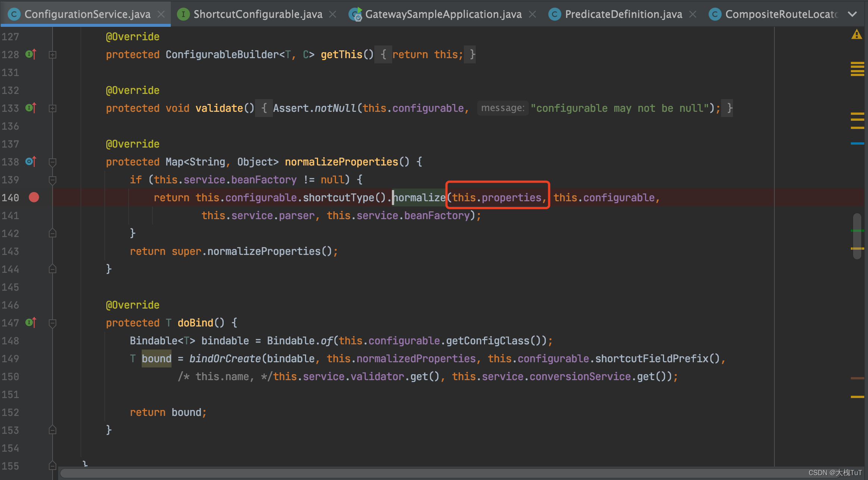Toggle the yellow warning indicator in scrollbar
Image resolution: width=868 pixels, height=480 pixels.
[x=857, y=34]
